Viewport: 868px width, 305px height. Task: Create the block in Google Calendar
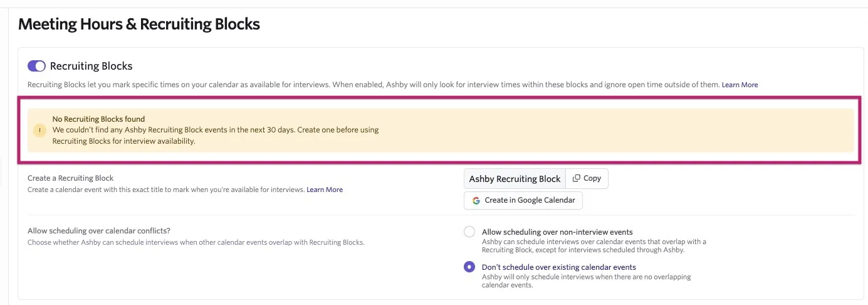pyautogui.click(x=523, y=200)
